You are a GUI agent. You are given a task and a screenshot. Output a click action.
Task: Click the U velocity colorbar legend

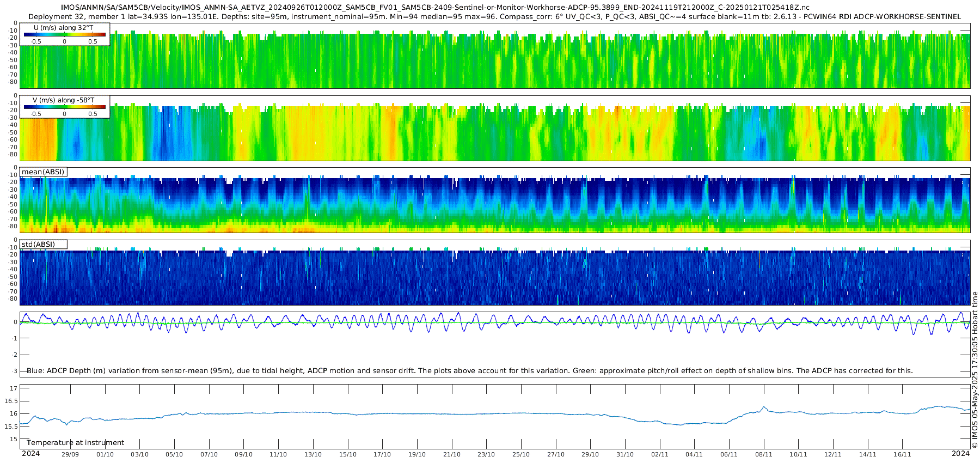point(65,34)
